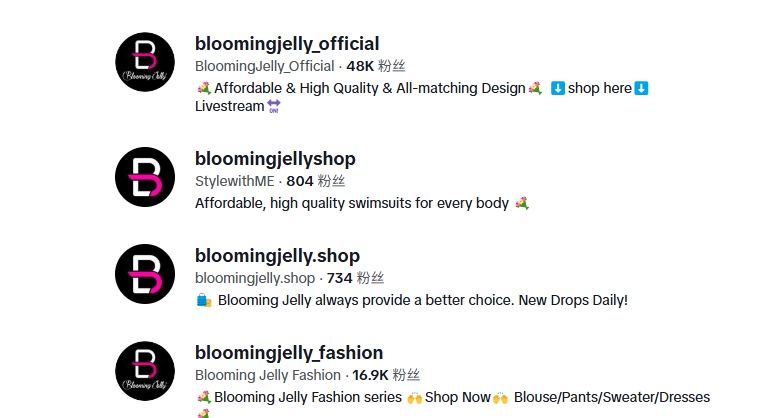This screenshot has width=770, height=418.
Task: Open bloomingjelly_fashion username link
Action: [x=289, y=353]
